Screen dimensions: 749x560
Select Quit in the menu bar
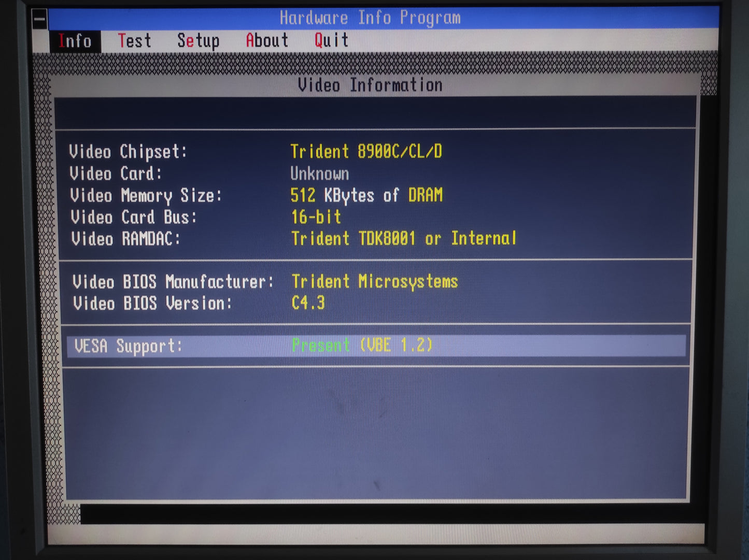tap(331, 40)
